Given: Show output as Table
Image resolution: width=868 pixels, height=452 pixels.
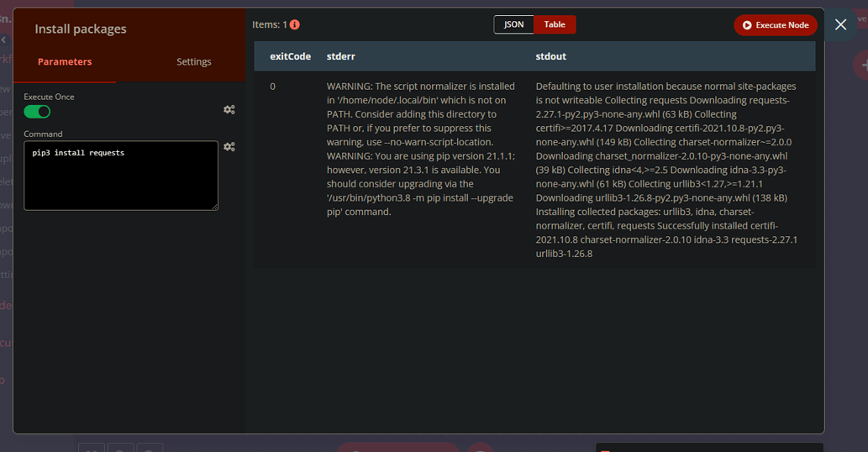Looking at the screenshot, I should coord(555,24).
